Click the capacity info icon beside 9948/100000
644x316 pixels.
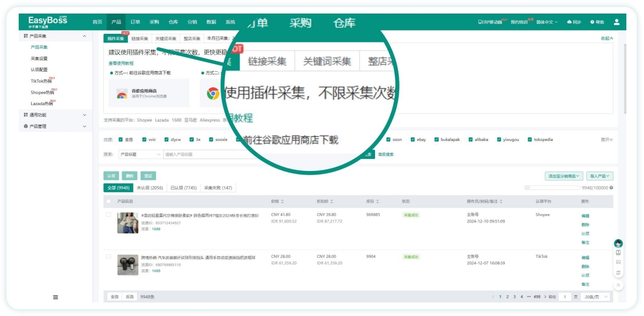coord(611,188)
